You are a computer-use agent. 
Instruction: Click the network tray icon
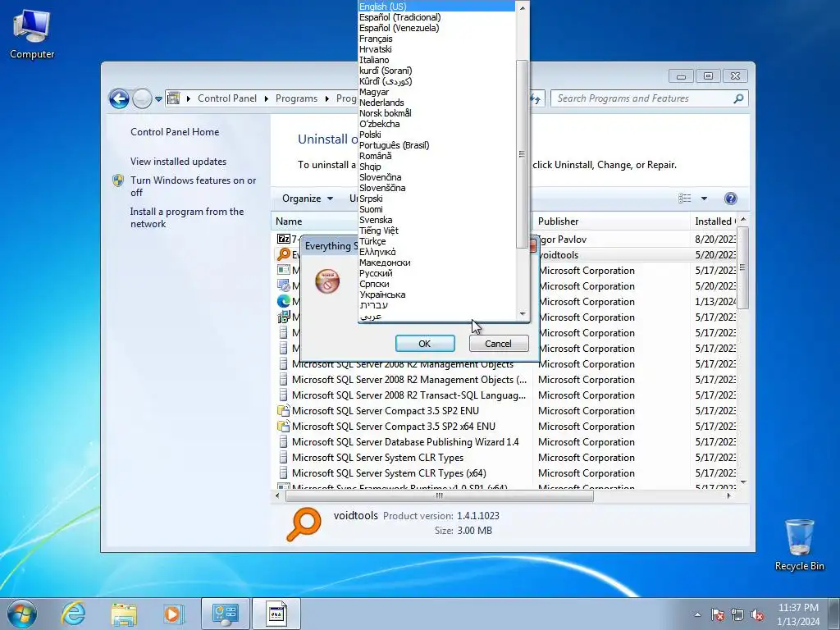point(737,614)
